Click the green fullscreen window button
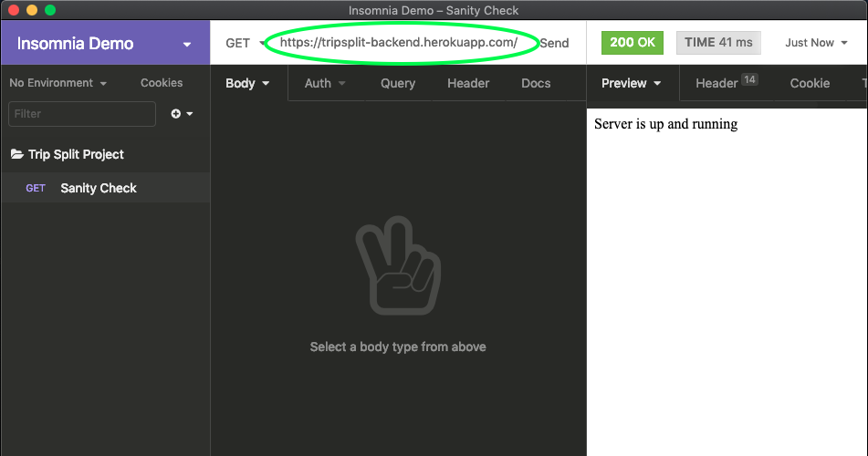868x456 pixels. point(49,10)
